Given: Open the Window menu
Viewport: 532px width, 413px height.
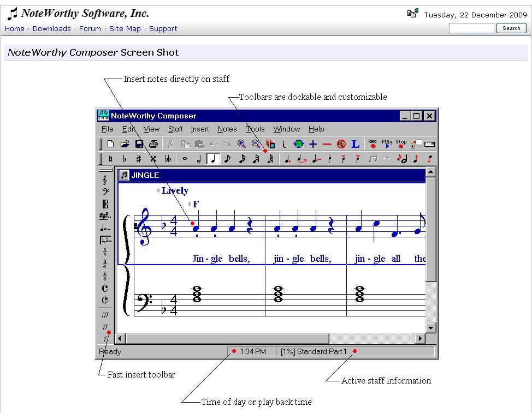Looking at the screenshot, I should (286, 129).
